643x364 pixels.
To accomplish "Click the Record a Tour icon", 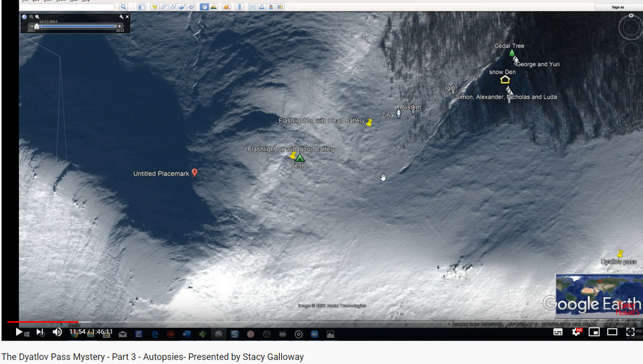I will [x=191, y=7].
